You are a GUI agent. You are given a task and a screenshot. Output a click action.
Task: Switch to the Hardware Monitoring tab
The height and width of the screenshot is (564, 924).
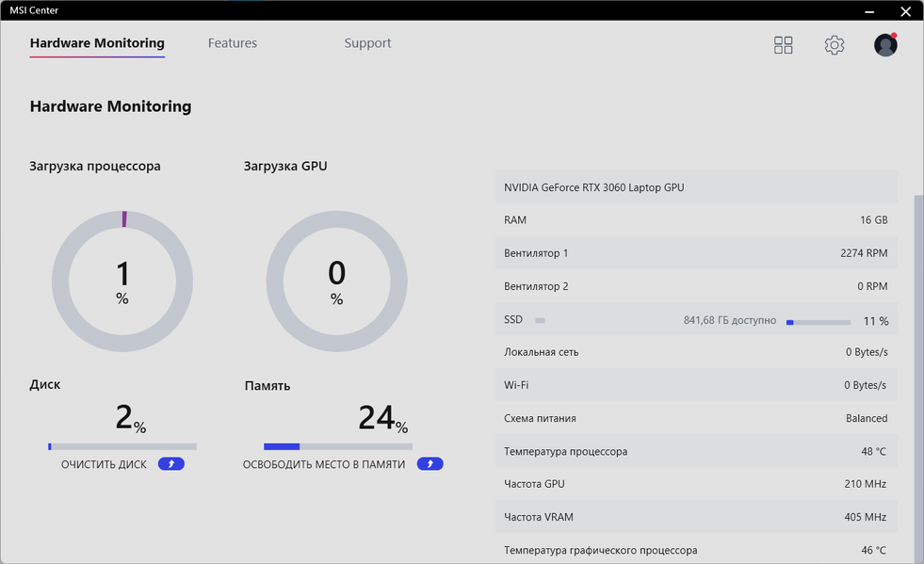click(97, 43)
